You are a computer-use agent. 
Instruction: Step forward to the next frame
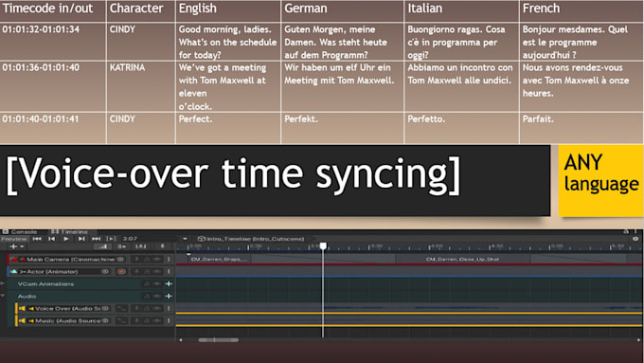[x=81, y=239]
